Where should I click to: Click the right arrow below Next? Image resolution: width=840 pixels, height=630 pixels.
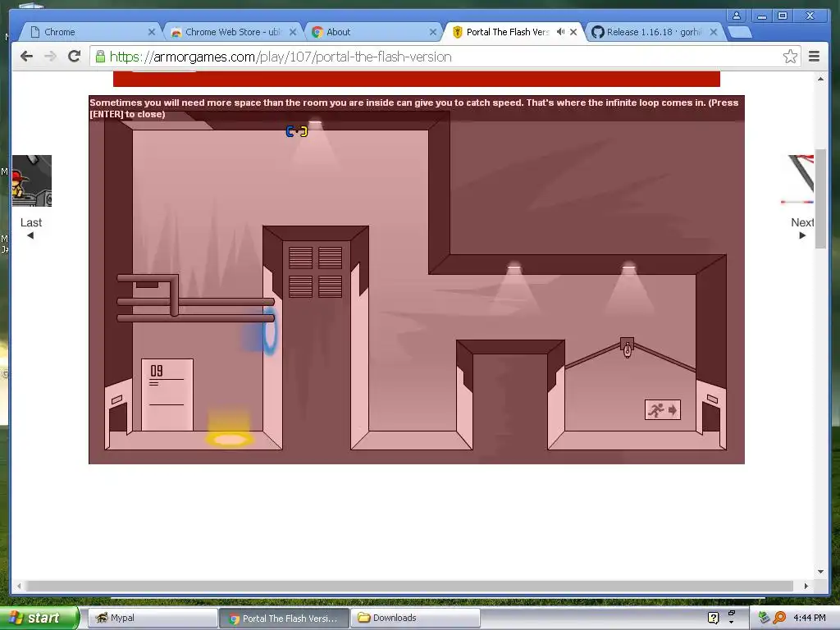[802, 235]
